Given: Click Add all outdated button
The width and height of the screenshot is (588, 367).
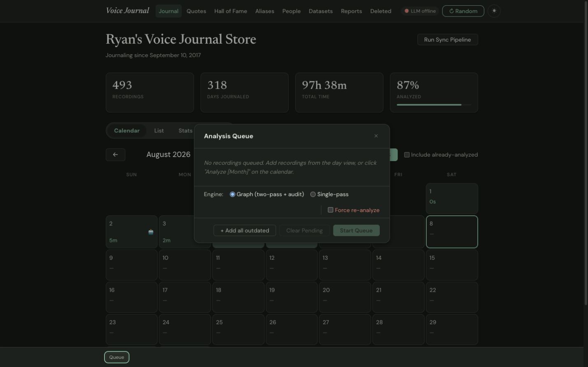Looking at the screenshot, I should click(245, 231).
